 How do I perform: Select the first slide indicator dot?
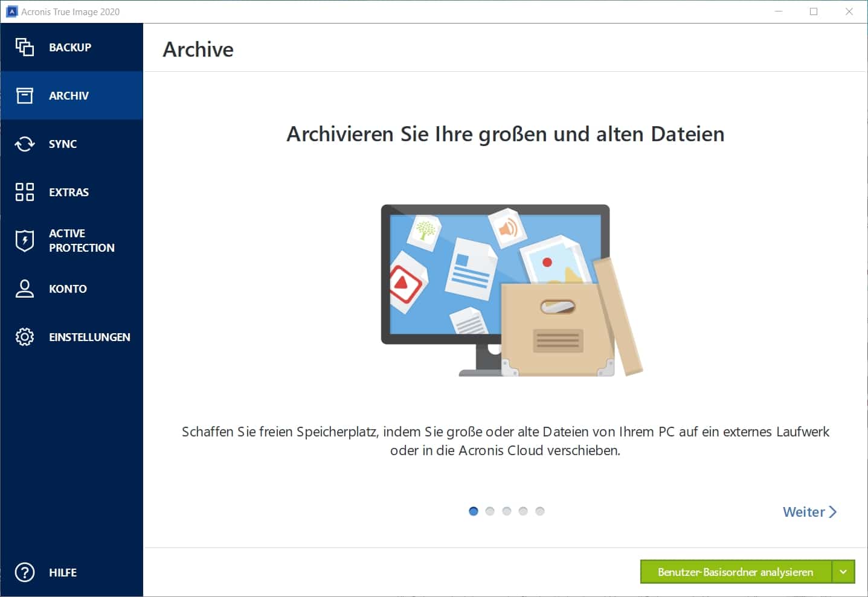(474, 511)
